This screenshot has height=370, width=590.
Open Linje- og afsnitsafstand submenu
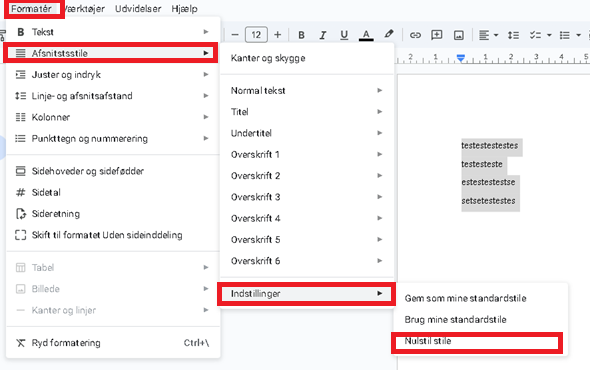click(x=113, y=96)
